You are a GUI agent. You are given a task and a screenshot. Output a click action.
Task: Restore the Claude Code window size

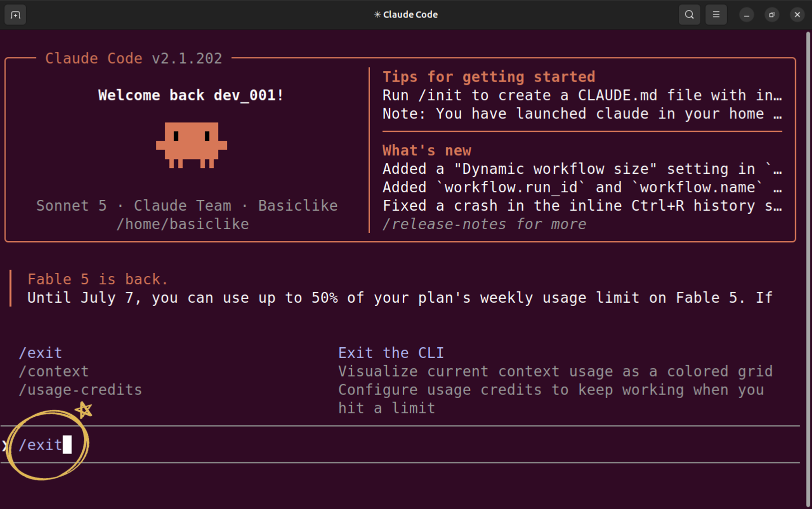coord(772,15)
